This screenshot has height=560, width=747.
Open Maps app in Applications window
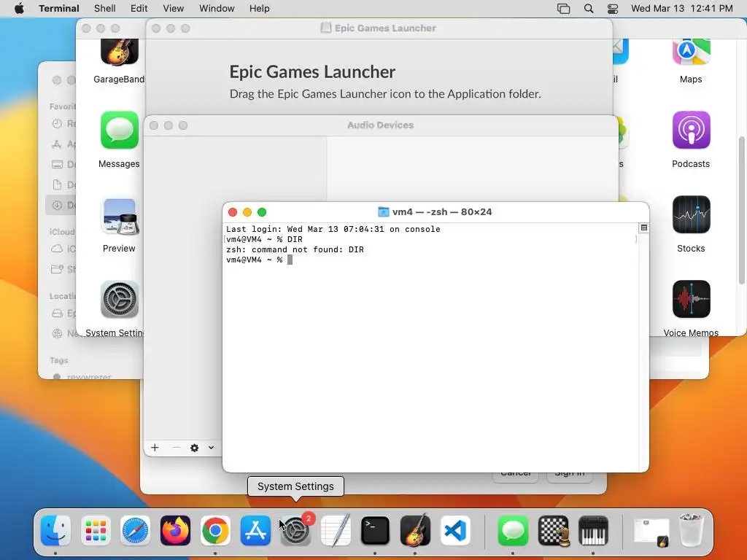pos(691,52)
